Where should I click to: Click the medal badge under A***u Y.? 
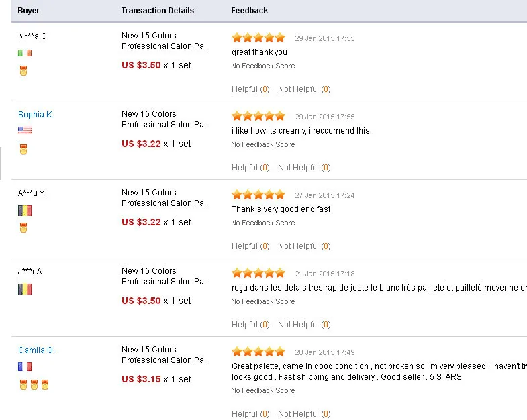point(23,228)
